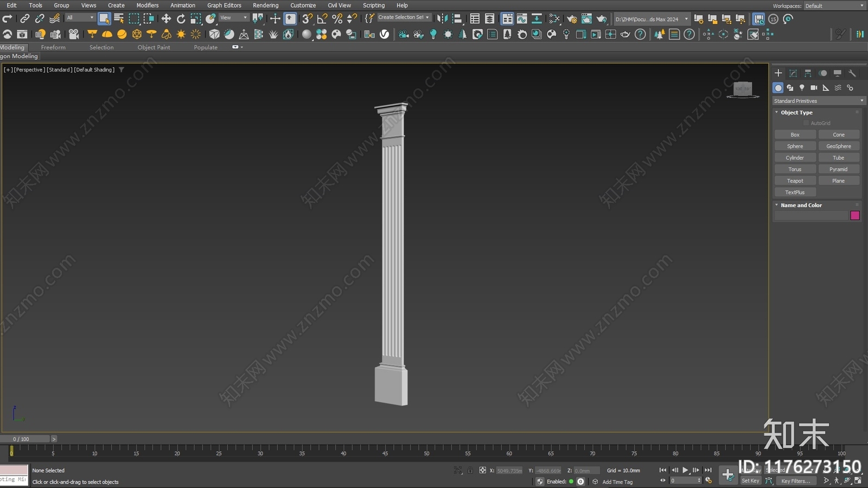Switch to the Freeform ribbon tab

[53, 47]
